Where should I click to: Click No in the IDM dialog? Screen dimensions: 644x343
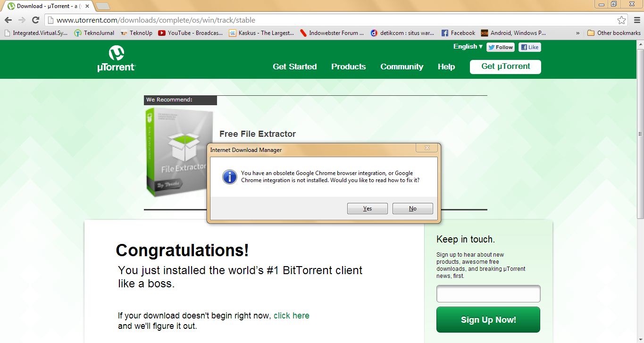click(413, 209)
